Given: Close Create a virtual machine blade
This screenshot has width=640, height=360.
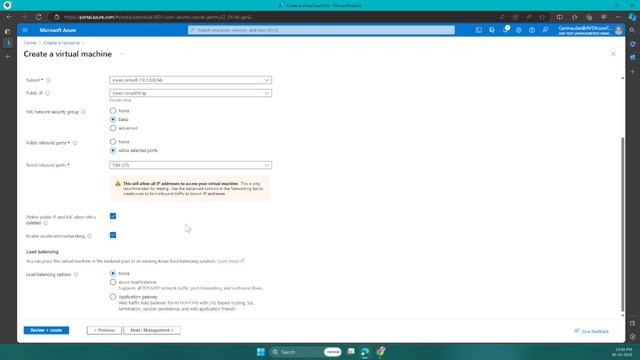Looking at the screenshot, I should coord(613,54).
